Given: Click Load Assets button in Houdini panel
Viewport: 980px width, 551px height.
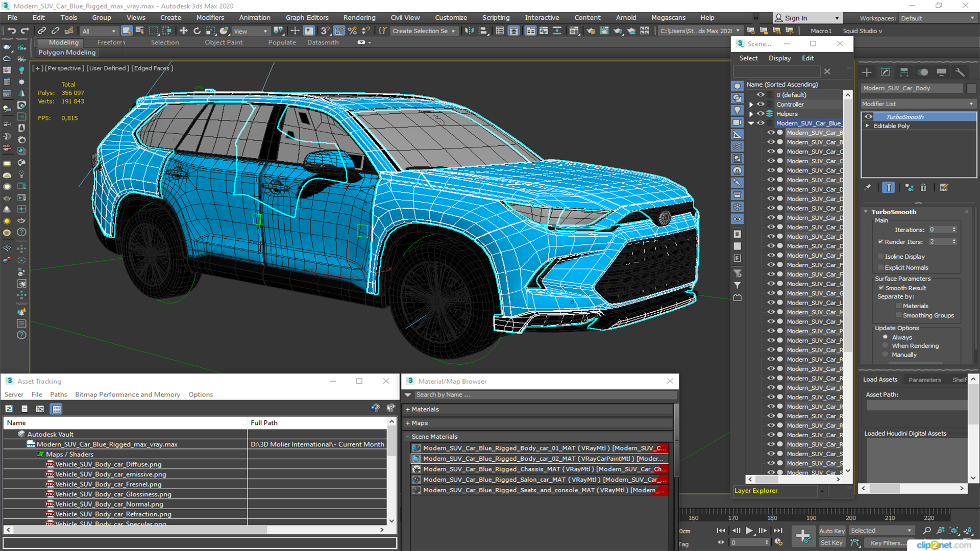Looking at the screenshot, I should tap(880, 380).
